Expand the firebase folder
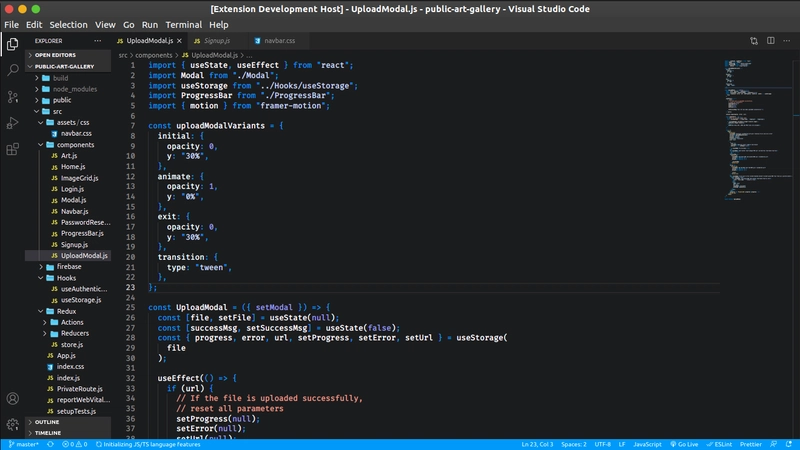 point(68,267)
